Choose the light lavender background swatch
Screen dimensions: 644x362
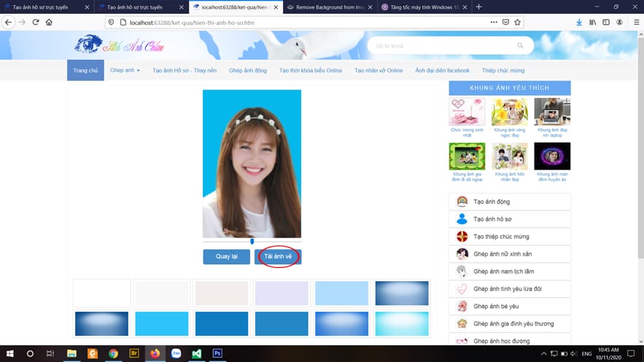click(x=282, y=293)
